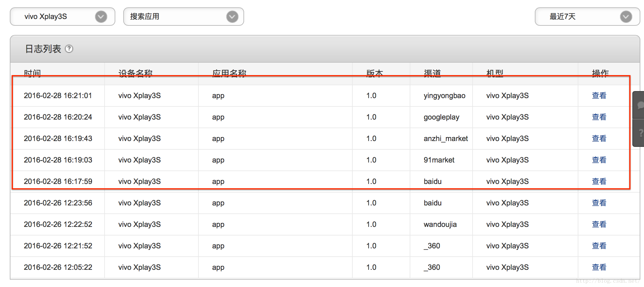Screen dimensions: 644x287
Task: View log from 2016-02-26 12:05:22
Action: 599,267
